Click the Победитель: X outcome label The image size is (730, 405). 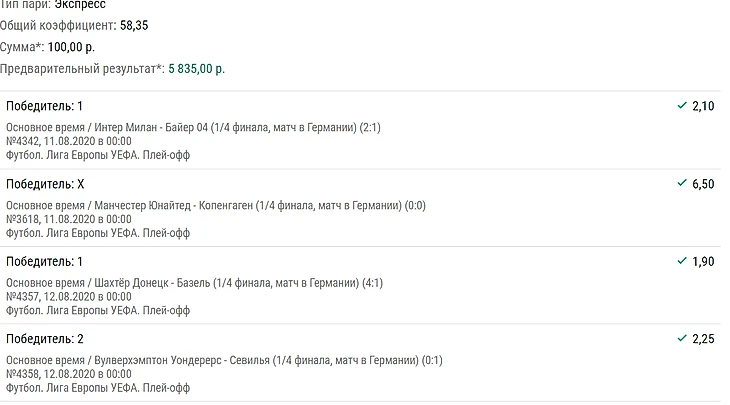(45, 185)
